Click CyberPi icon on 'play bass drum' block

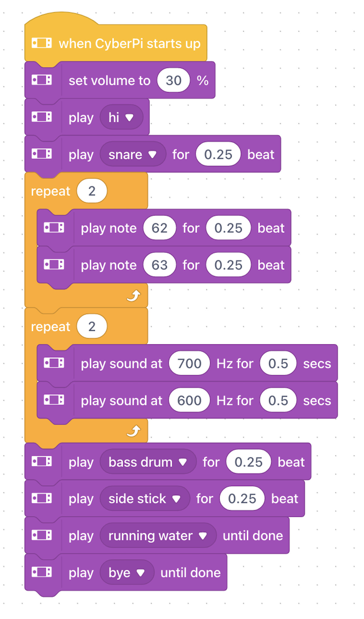point(42,461)
